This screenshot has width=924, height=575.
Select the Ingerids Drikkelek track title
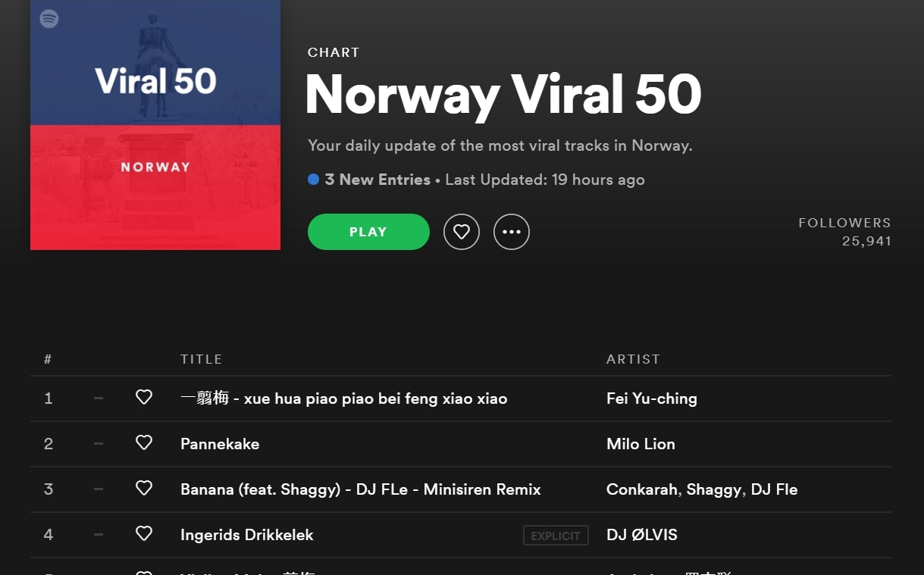pos(246,535)
